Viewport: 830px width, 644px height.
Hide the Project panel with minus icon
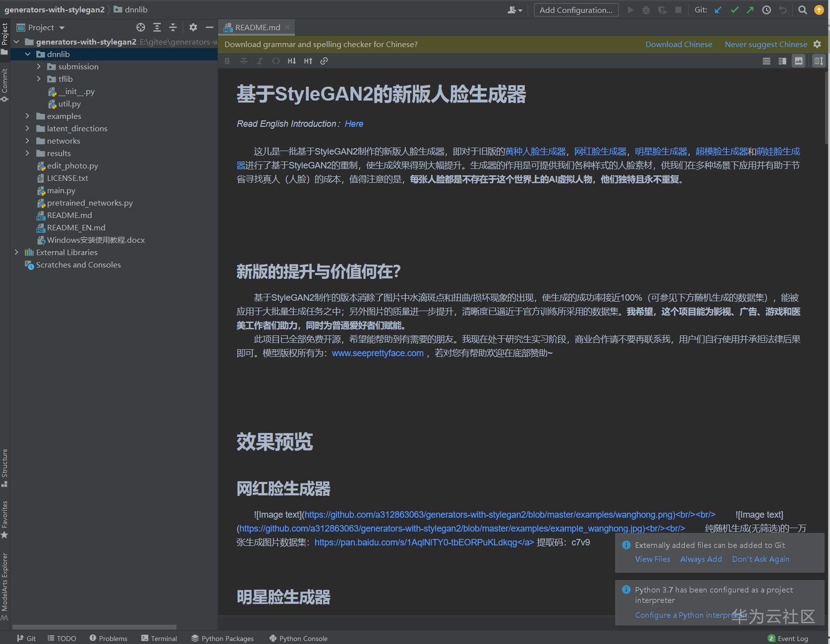(x=210, y=27)
